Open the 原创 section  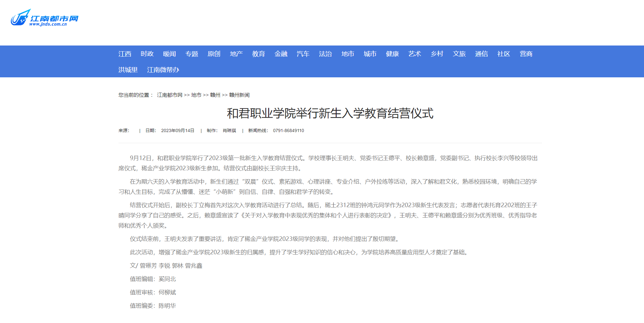(214, 54)
